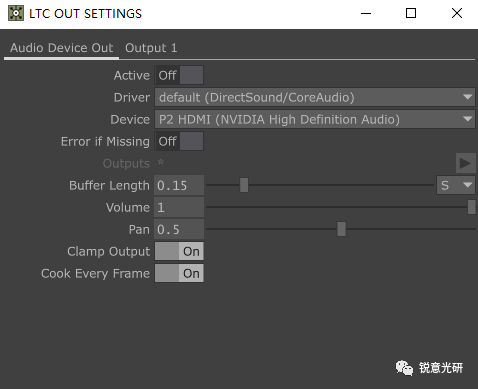The width and height of the screenshot is (478, 389).
Task: Minimize the LTC OUT SETTINGS window
Action: point(366,13)
